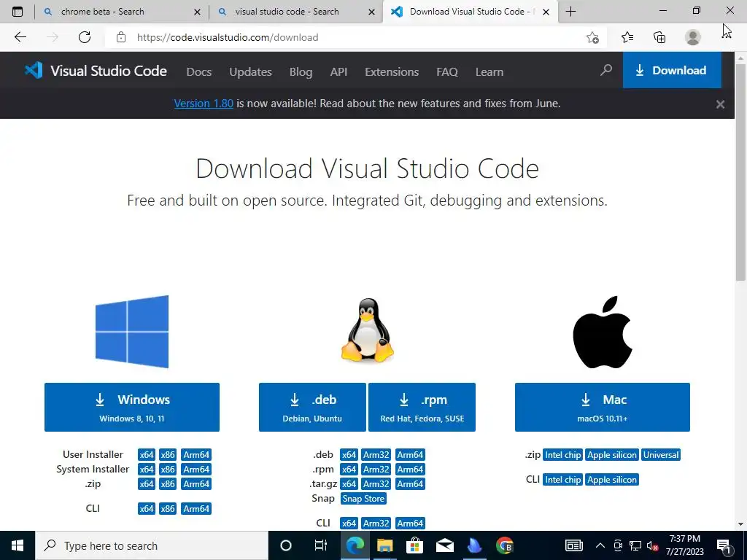Open Mail taskbar icon
Screen dimensions: 747x560
(x=444, y=545)
